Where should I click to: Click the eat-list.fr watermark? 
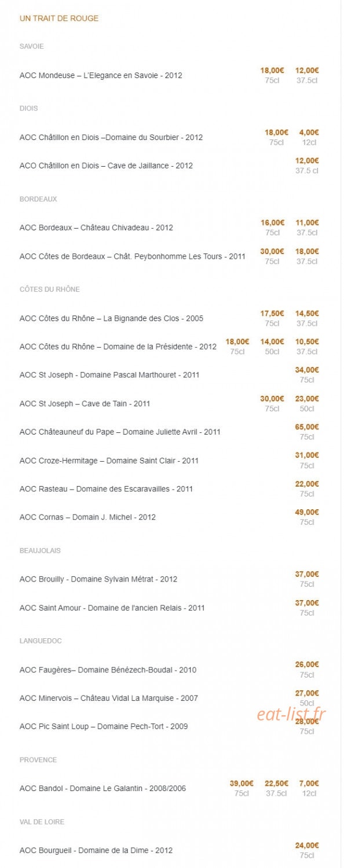pyautogui.click(x=291, y=714)
